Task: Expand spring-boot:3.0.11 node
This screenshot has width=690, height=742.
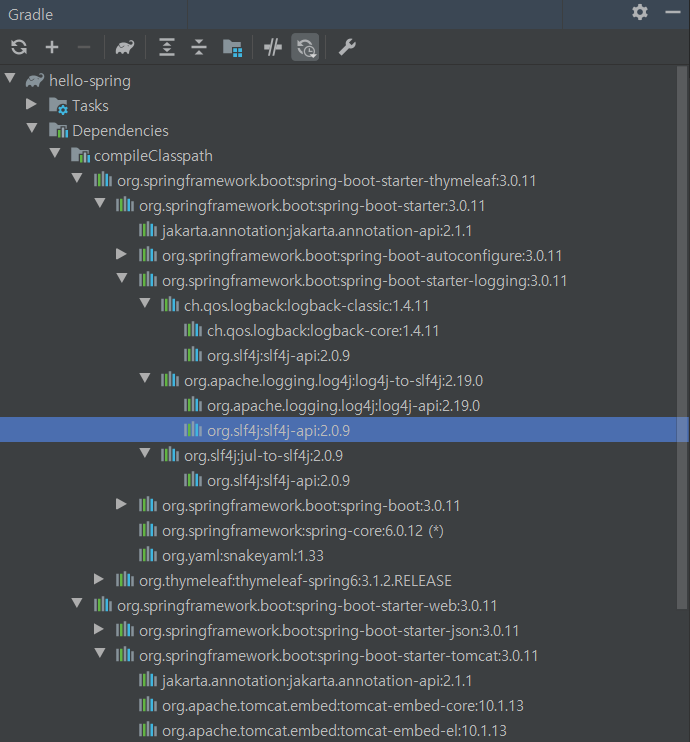Action: (122, 504)
